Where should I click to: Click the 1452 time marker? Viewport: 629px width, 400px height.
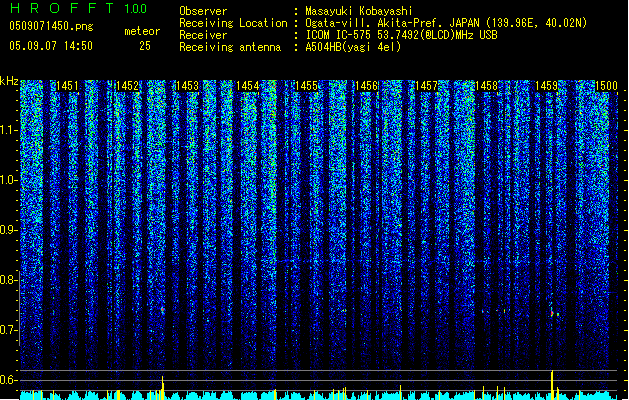[128, 86]
